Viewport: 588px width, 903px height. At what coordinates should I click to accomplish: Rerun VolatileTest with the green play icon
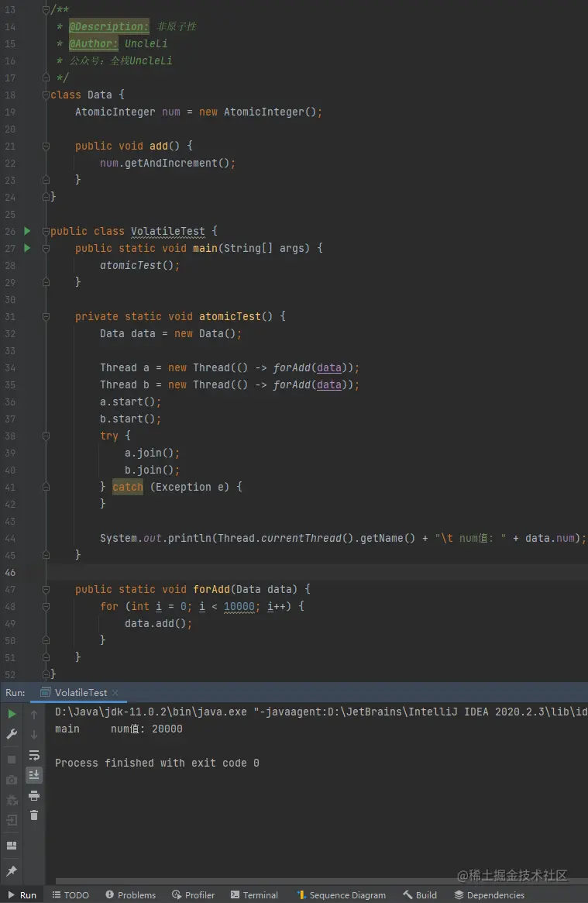pyautogui.click(x=12, y=714)
